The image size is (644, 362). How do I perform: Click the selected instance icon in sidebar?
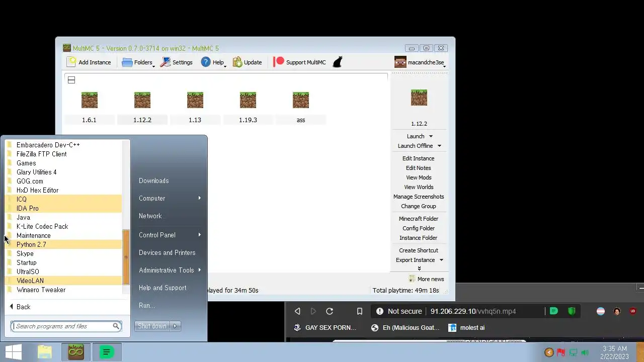click(x=419, y=98)
